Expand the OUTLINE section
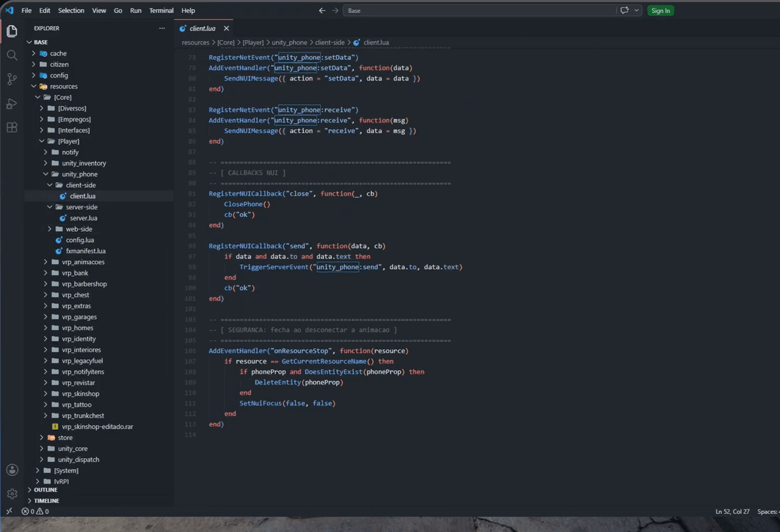Image resolution: width=780 pixels, height=532 pixels. [x=99, y=490]
